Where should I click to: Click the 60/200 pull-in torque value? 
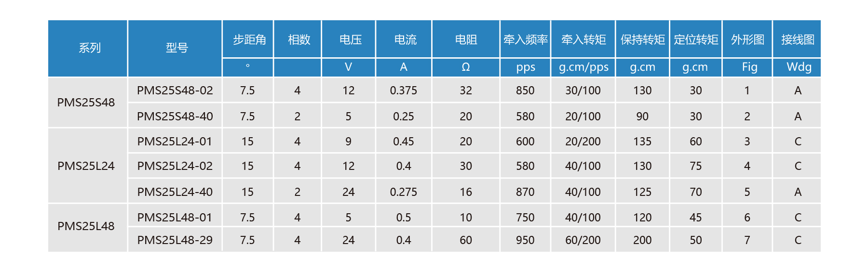point(583,240)
